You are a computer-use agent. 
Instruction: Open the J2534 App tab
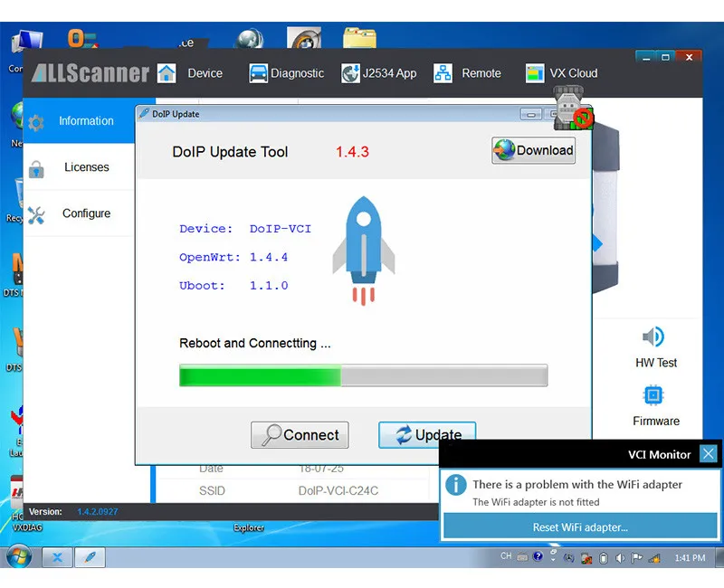click(x=390, y=73)
